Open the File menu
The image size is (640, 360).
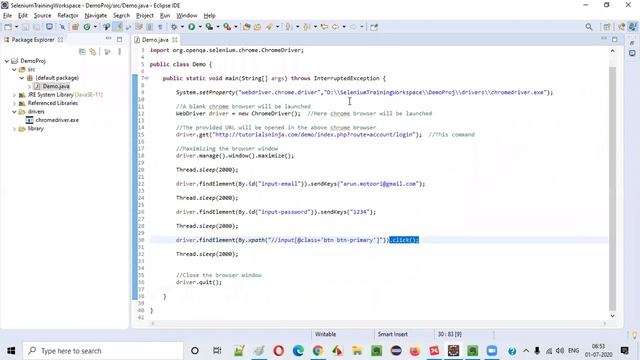click(x=7, y=16)
